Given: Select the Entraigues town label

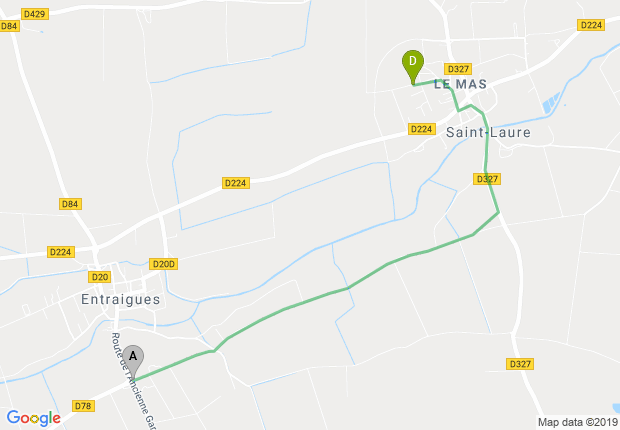Looking at the screenshot, I should (x=121, y=299).
